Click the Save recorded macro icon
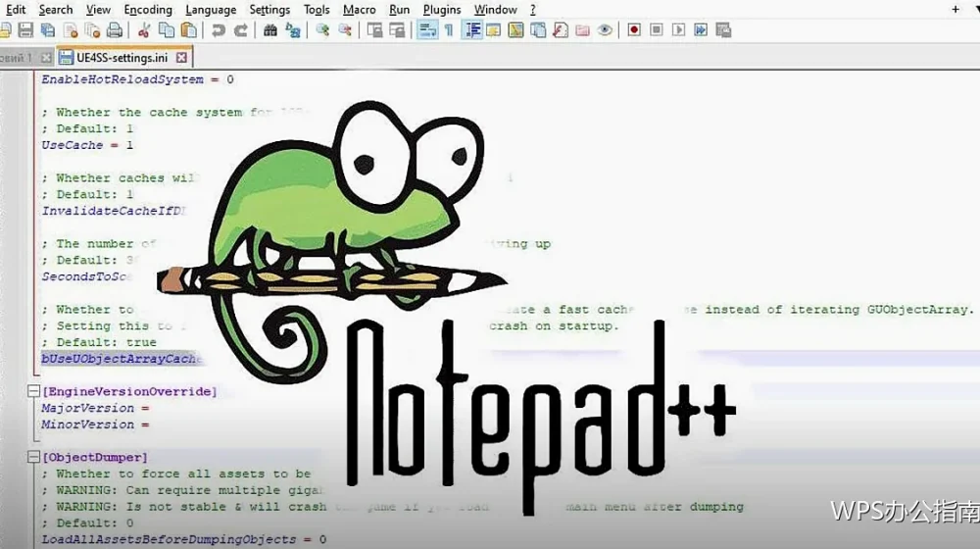This screenshot has height=549, width=980. [723, 30]
